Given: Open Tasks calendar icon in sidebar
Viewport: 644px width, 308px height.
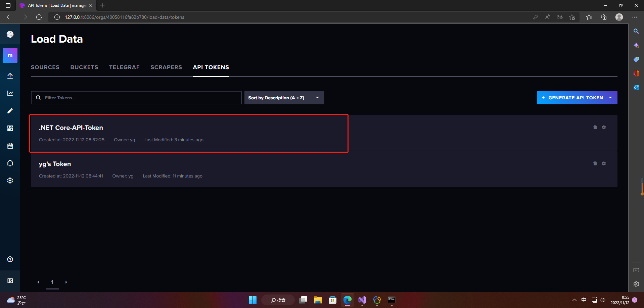Looking at the screenshot, I should 10,146.
